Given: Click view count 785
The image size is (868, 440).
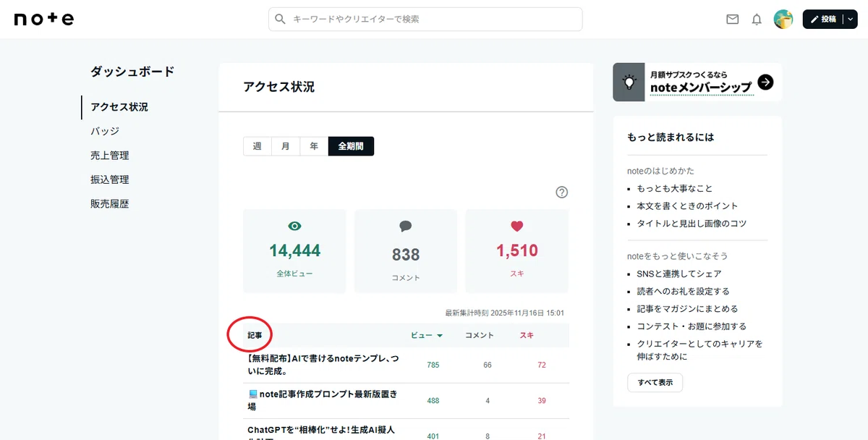Looking at the screenshot, I should (x=433, y=365).
